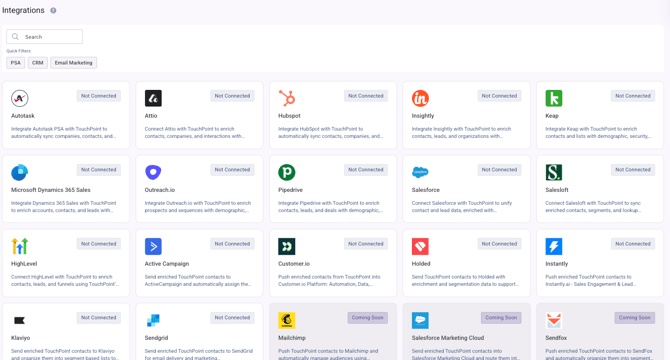Click Hubspot's Not Connected status badge
The height and width of the screenshot is (360, 670).
pos(366,96)
